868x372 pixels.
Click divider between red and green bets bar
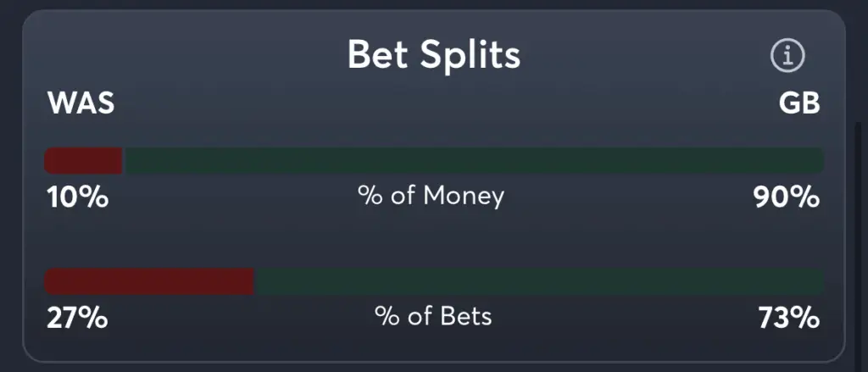pos(255,281)
